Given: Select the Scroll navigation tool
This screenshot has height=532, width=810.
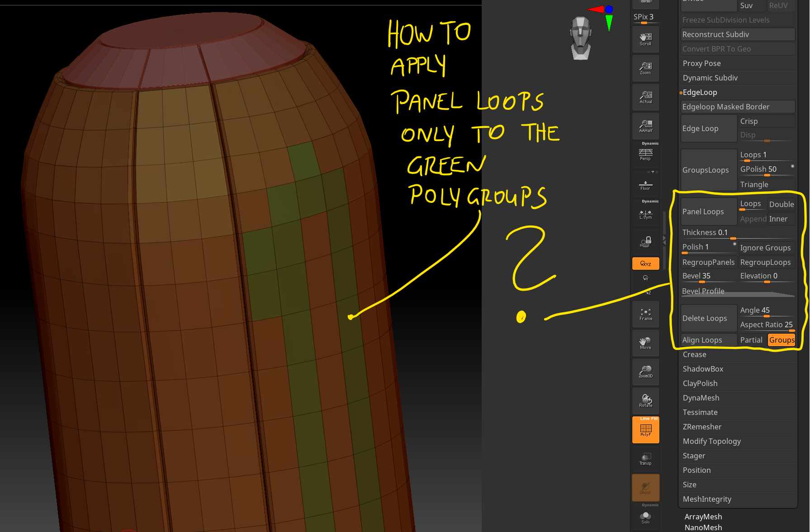Looking at the screenshot, I should (645, 39).
